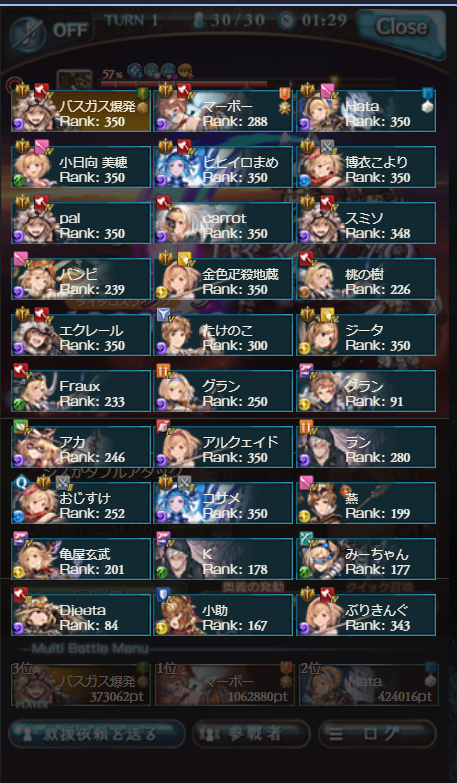Viewport: 457px width, 783px height.
Task: Close the participants list window
Action: [x=401, y=28]
